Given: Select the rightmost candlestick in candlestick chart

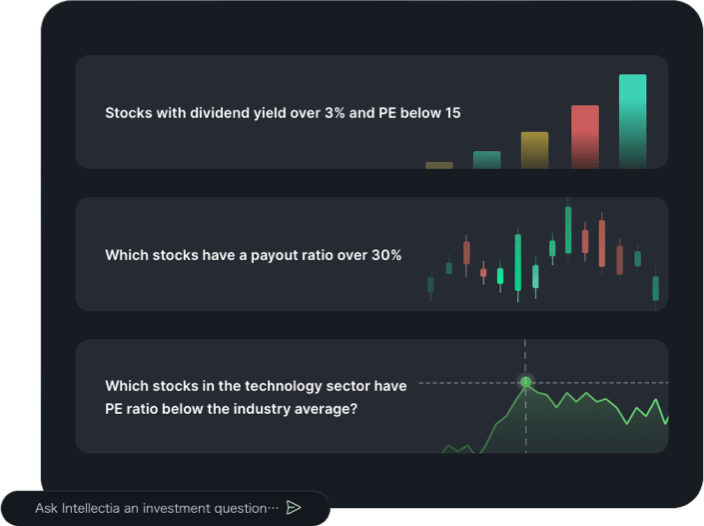Looking at the screenshot, I should 656,288.
